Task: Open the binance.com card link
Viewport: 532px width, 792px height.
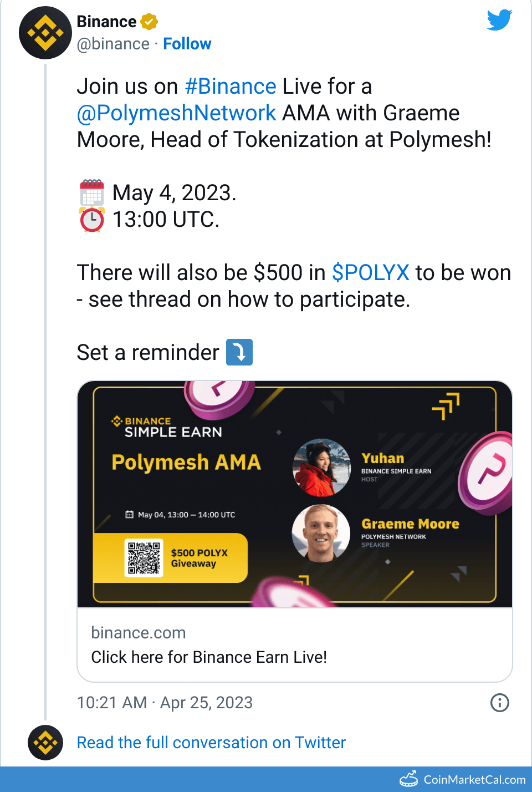Action: 139,632
